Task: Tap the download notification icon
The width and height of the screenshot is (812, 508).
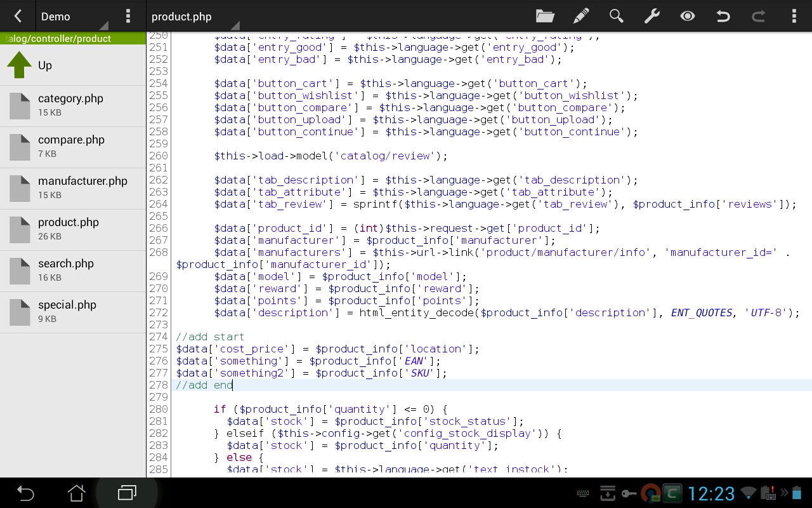Action: (x=608, y=493)
